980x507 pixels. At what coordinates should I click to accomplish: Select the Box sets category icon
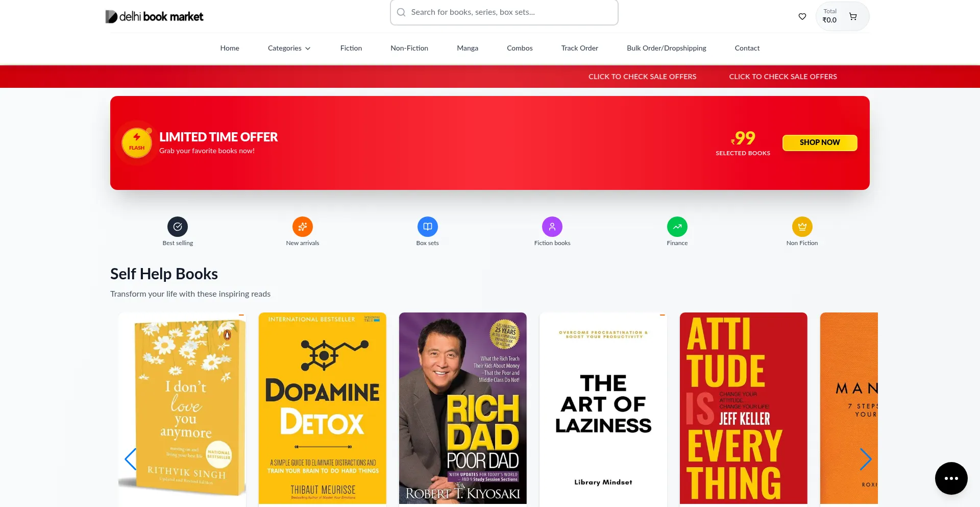[428, 227]
